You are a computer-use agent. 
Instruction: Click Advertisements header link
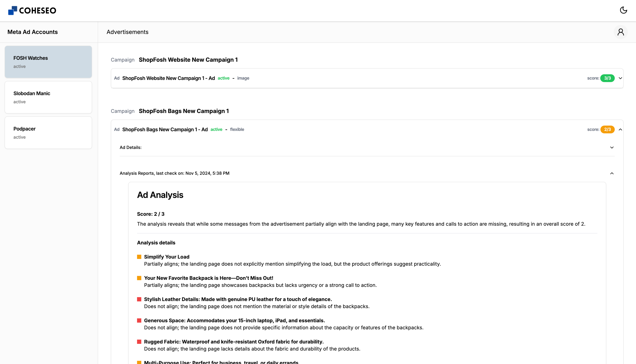click(x=127, y=32)
